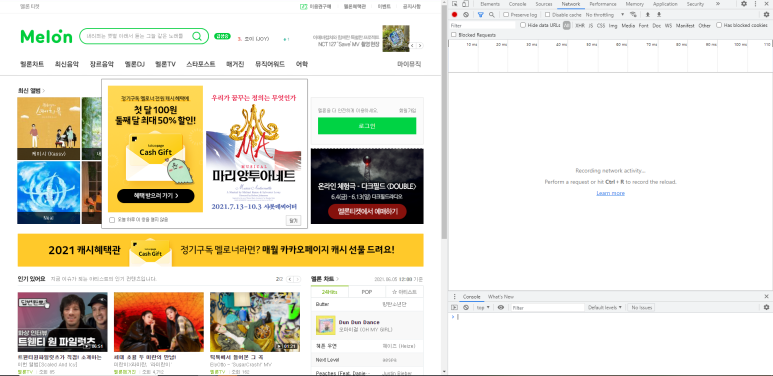Open What's New drawer tab
This screenshot has height=376, width=773.
click(x=501, y=297)
